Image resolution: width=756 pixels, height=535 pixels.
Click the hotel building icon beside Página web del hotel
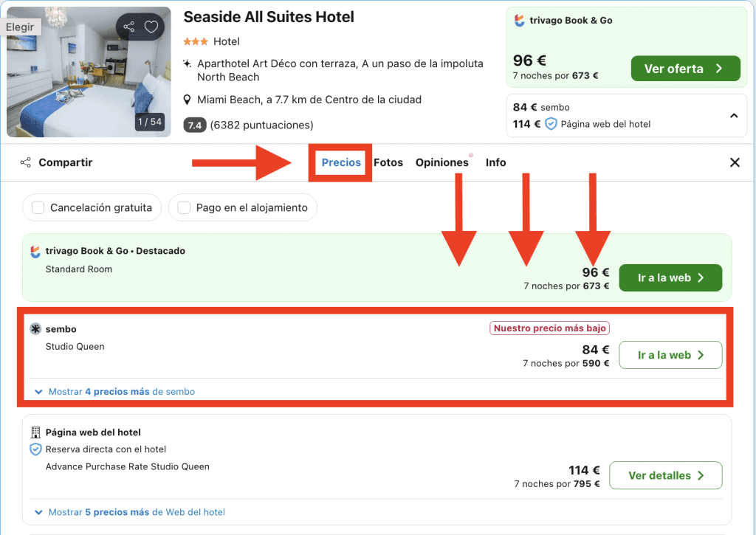click(35, 432)
